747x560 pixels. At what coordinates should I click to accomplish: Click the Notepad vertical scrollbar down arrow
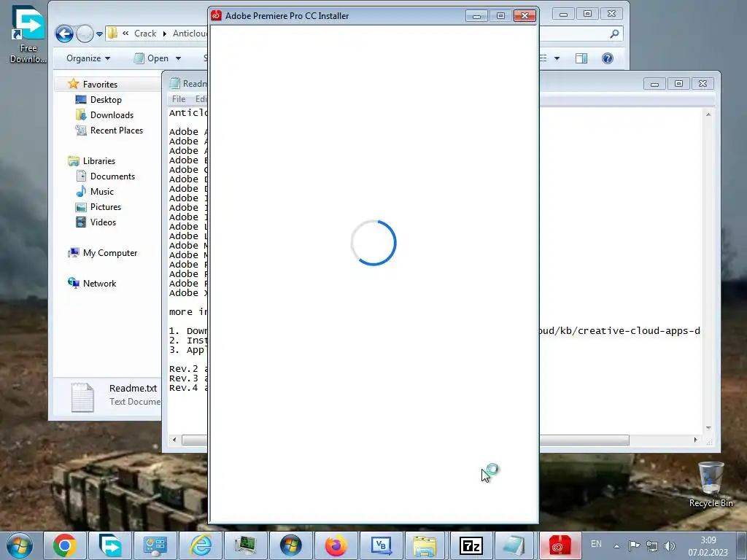708,427
